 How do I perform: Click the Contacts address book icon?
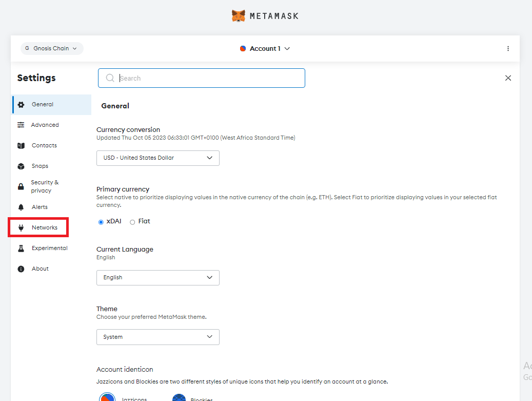pyautogui.click(x=21, y=145)
